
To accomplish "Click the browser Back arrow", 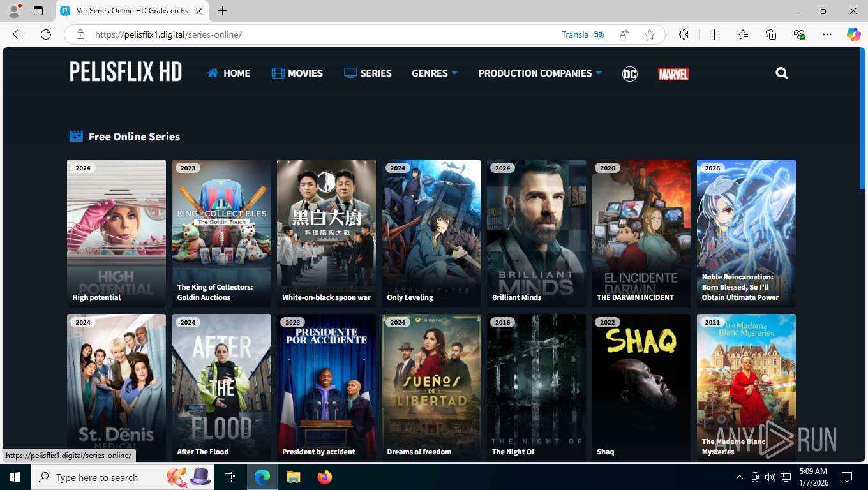I will 18,34.
